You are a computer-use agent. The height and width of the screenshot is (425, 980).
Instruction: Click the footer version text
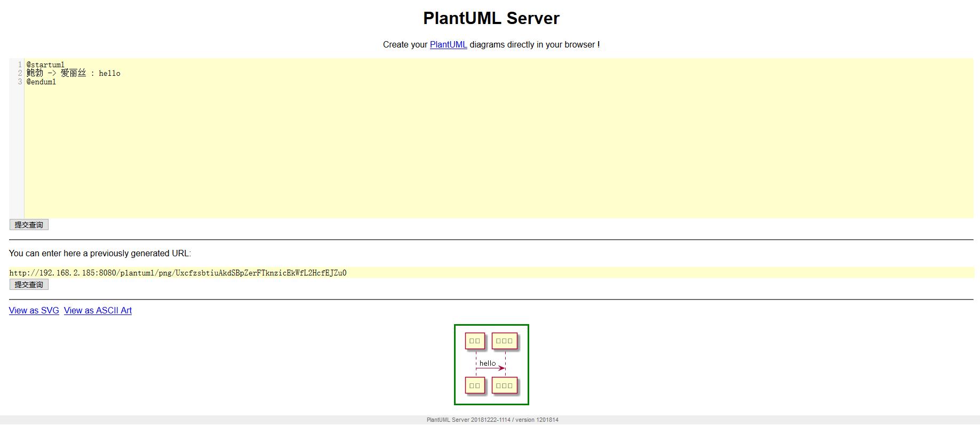[x=492, y=420]
